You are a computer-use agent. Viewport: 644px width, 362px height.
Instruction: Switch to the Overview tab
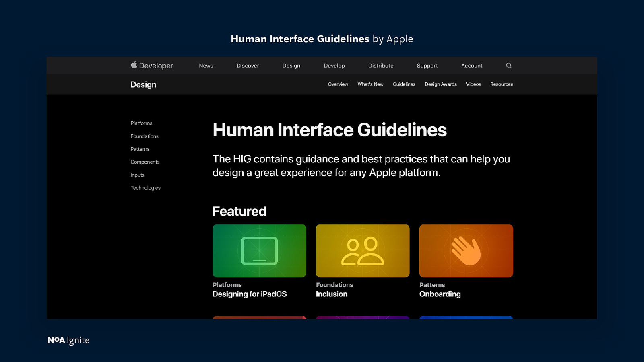pyautogui.click(x=338, y=84)
